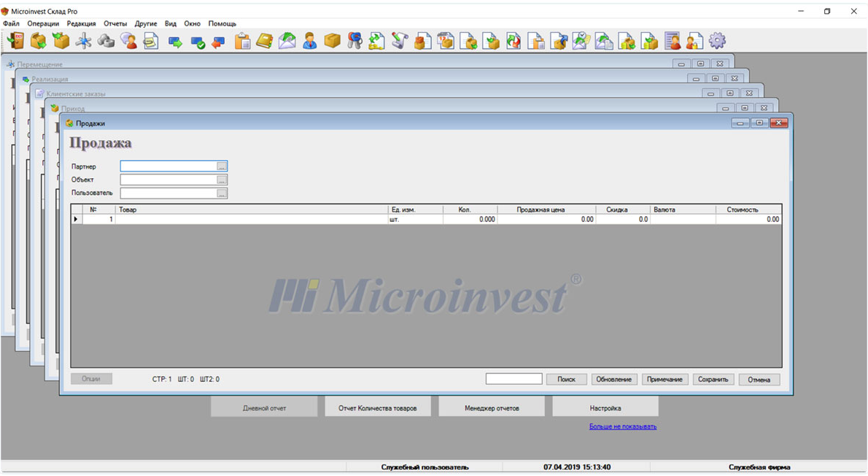
Task: Open the Объект field browse button
Action: (x=222, y=180)
